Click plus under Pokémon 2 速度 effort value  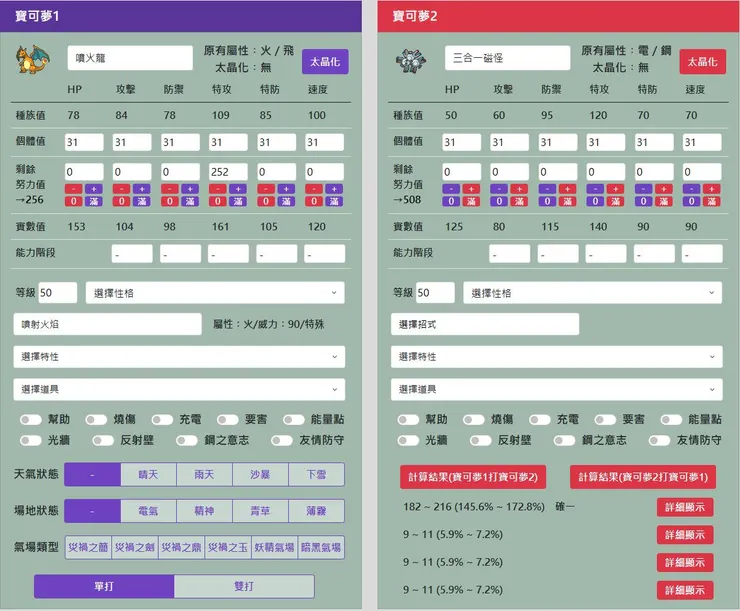(x=712, y=189)
